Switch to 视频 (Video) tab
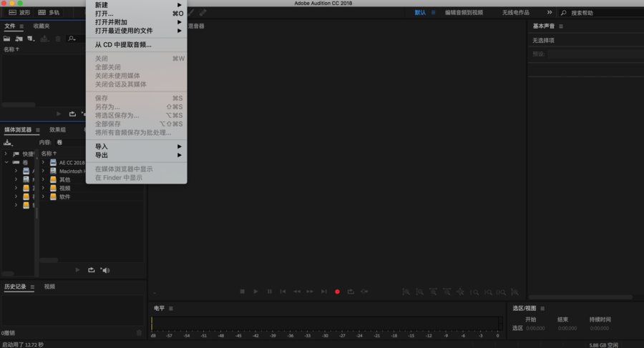Screen dimensions: 644x348 pyautogui.click(x=49, y=287)
